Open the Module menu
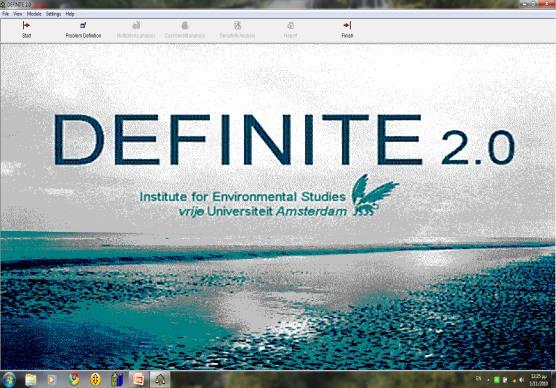Screen dimensions: 556x388 [34, 14]
